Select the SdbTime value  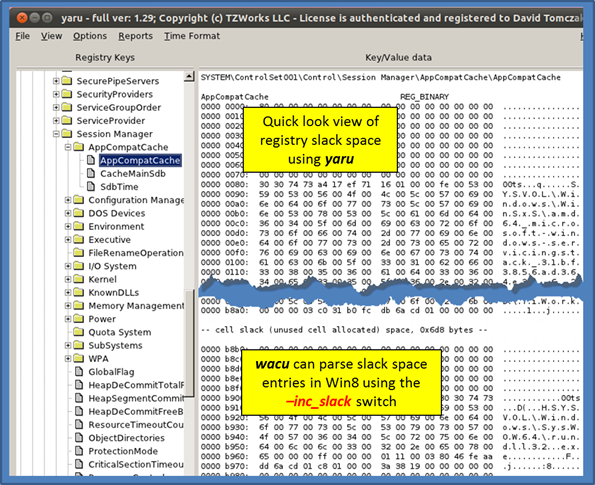click(x=119, y=187)
